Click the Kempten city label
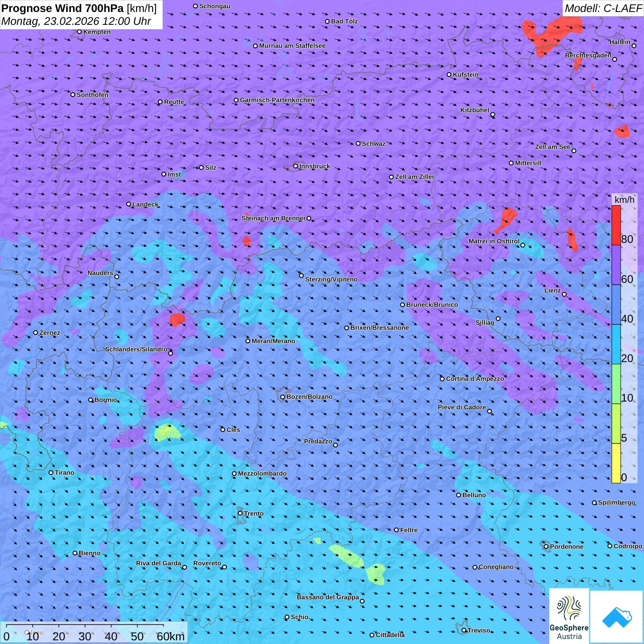Image resolution: width=644 pixels, height=644 pixels. coord(97,32)
